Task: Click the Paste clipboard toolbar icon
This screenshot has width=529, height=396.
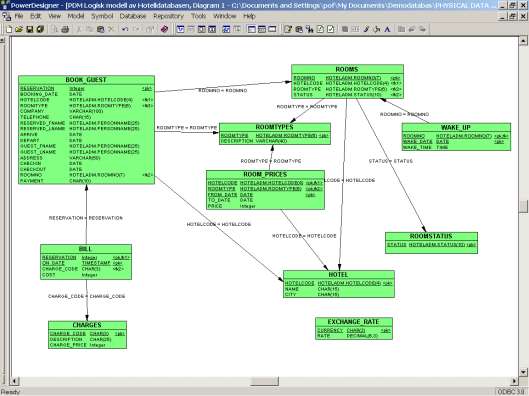Action: click(100, 29)
